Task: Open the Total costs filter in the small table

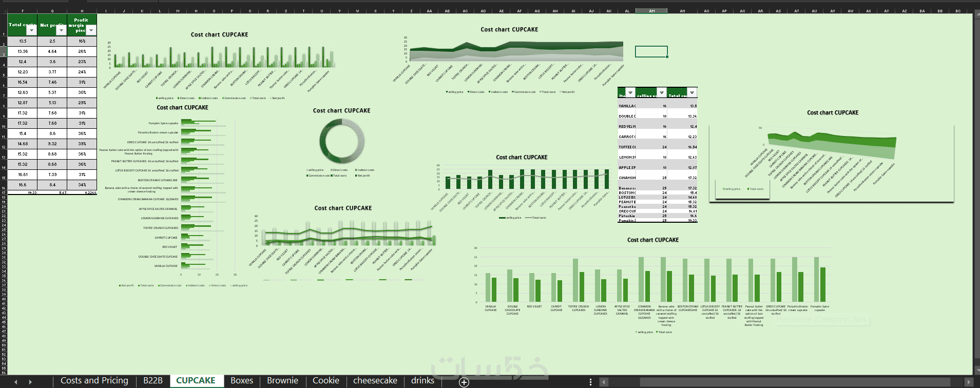Action: pos(692,93)
